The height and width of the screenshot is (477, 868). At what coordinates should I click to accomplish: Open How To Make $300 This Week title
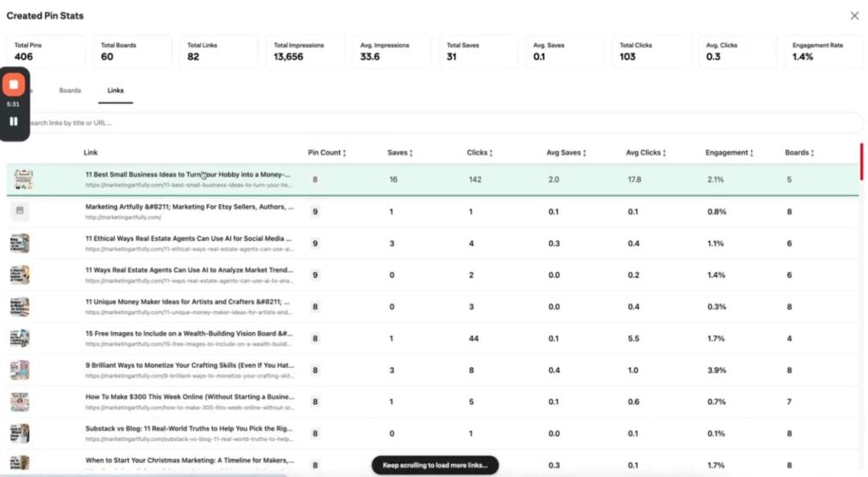click(190, 397)
